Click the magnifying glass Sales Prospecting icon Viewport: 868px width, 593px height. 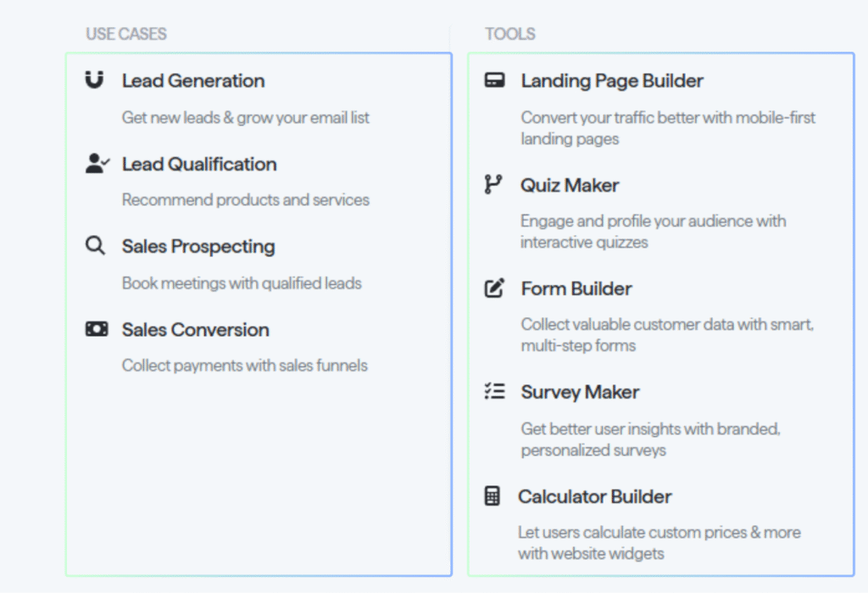click(95, 246)
